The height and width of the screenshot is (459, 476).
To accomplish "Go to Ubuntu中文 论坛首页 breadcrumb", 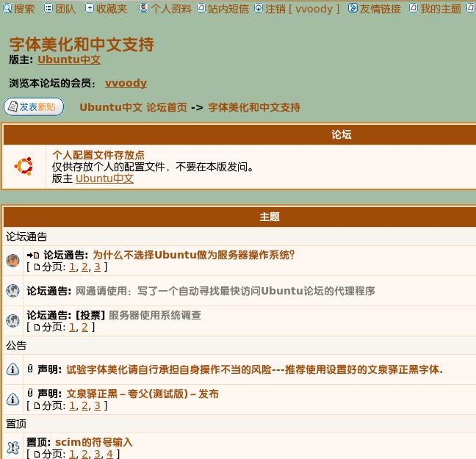I will [x=133, y=107].
